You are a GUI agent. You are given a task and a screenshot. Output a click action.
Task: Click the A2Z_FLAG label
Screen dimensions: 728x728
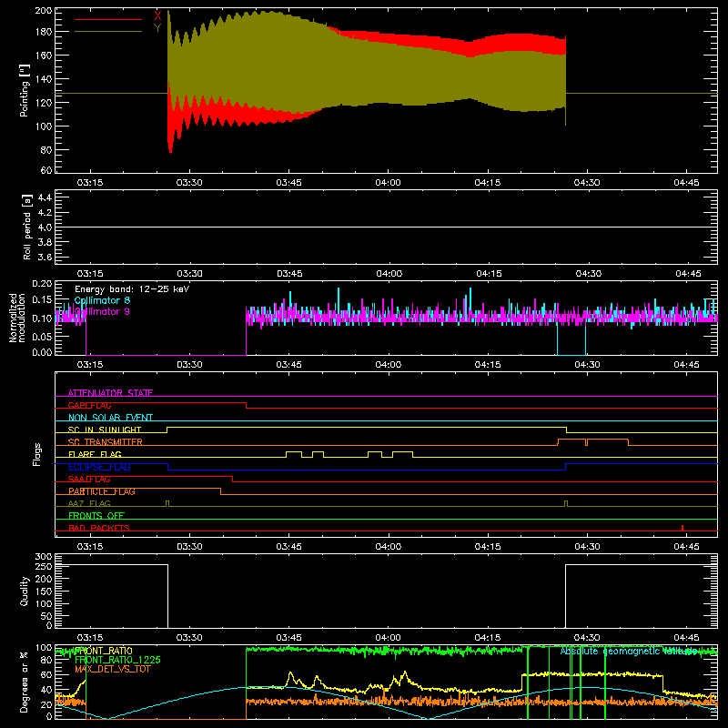(x=89, y=503)
